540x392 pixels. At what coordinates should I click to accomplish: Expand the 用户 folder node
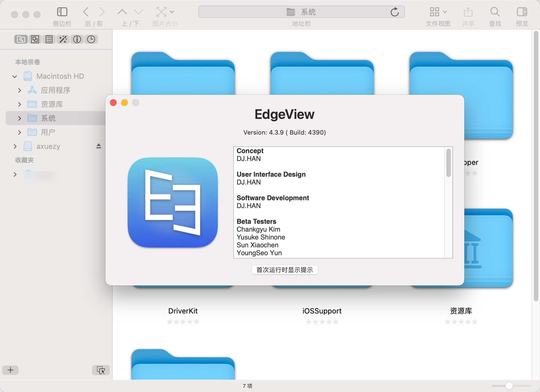(19, 132)
